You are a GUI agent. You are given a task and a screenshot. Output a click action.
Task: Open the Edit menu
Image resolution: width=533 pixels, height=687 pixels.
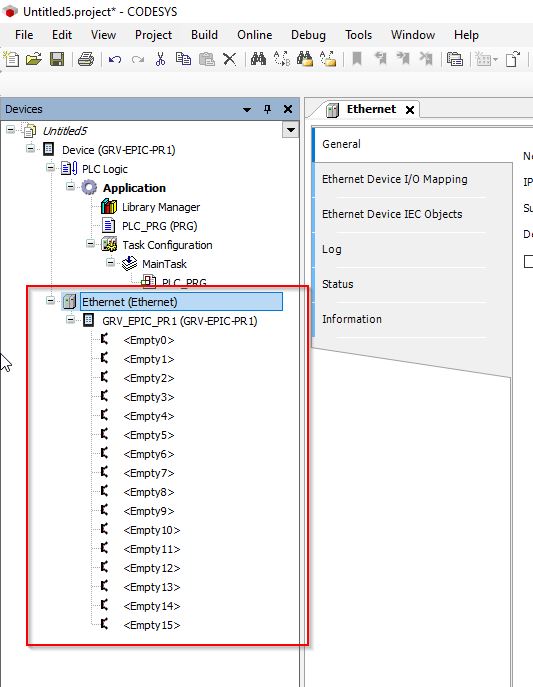pyautogui.click(x=62, y=35)
